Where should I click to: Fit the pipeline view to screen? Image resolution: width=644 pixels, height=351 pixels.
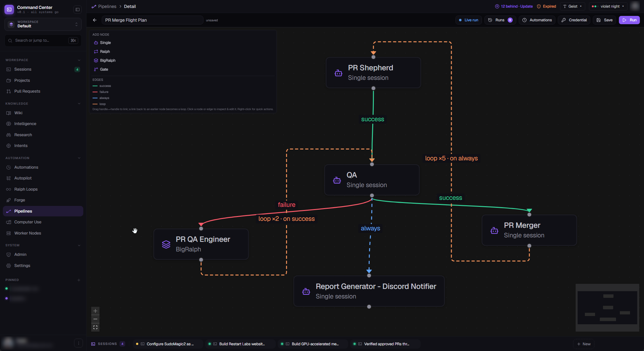point(95,327)
